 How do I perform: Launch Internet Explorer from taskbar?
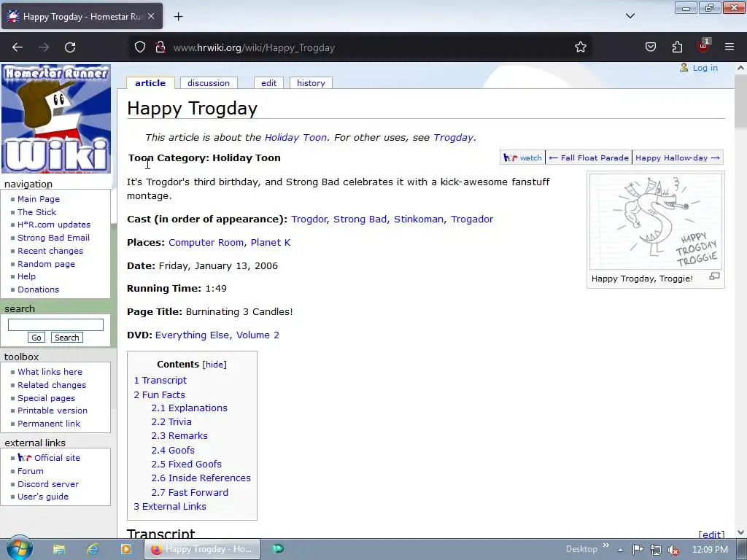(93, 549)
